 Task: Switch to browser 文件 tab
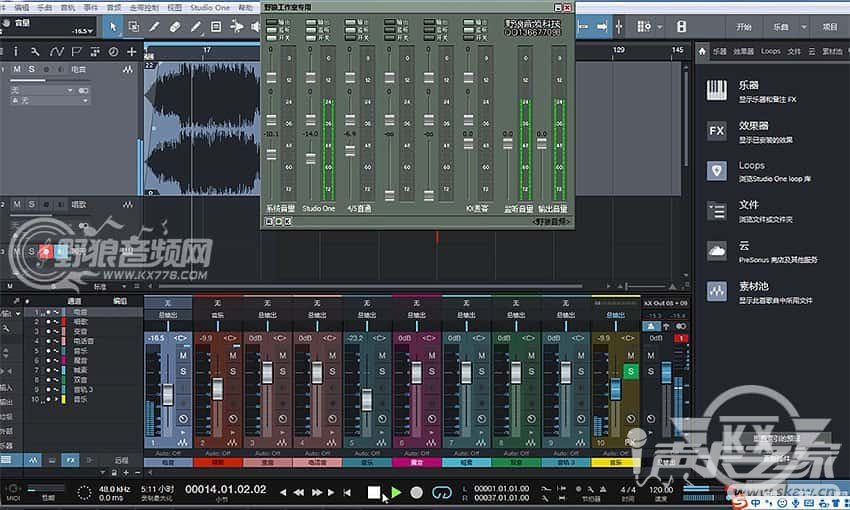(x=794, y=51)
